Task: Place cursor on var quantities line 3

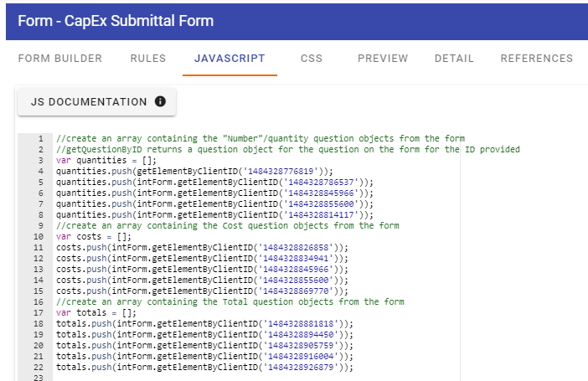Action: [x=106, y=161]
